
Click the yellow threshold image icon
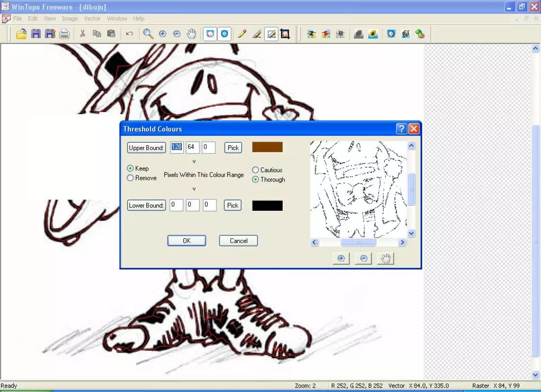tap(373, 34)
